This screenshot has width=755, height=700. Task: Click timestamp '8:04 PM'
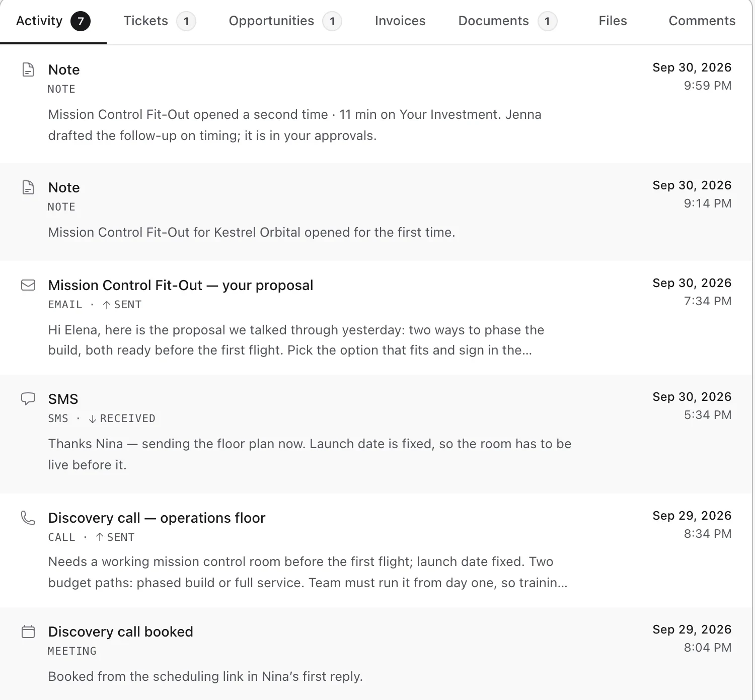[x=707, y=648]
